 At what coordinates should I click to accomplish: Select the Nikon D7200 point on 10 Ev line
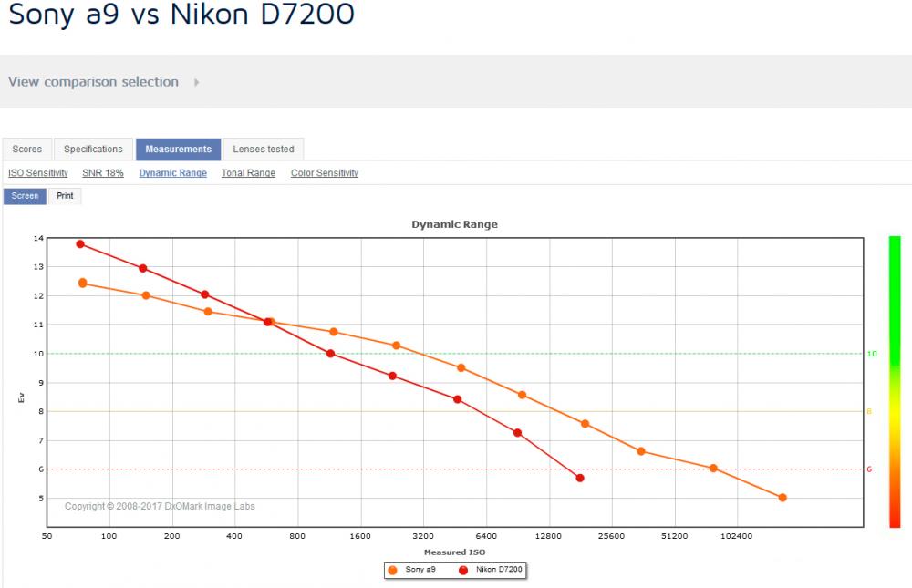tap(330, 354)
